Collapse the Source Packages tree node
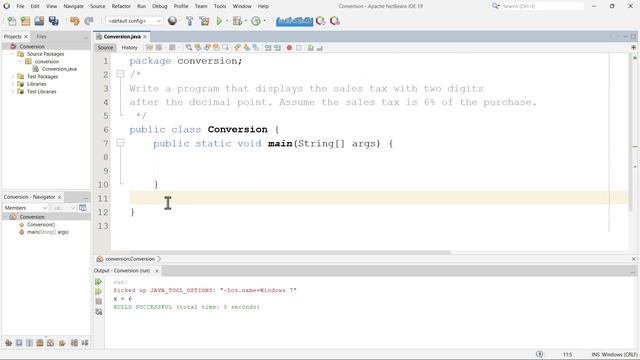640x360 pixels. pyautogui.click(x=13, y=54)
